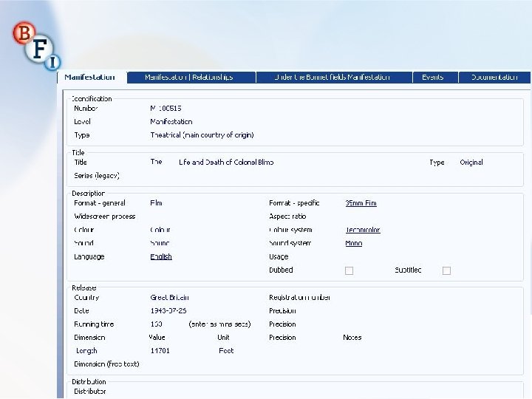Screen dimensions: 532x399
Task: Click the title article 'The'
Action: (156, 162)
